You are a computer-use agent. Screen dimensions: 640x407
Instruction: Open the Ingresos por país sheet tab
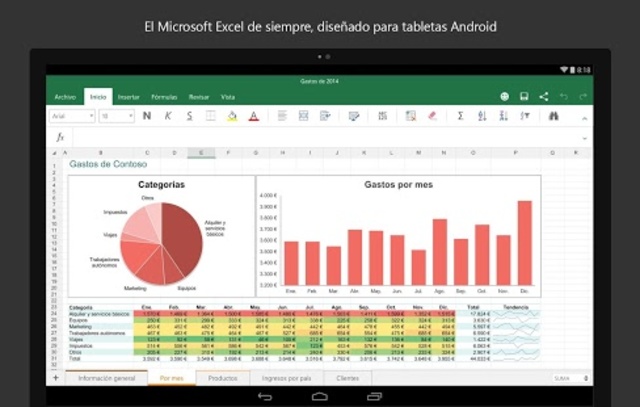[287, 378]
